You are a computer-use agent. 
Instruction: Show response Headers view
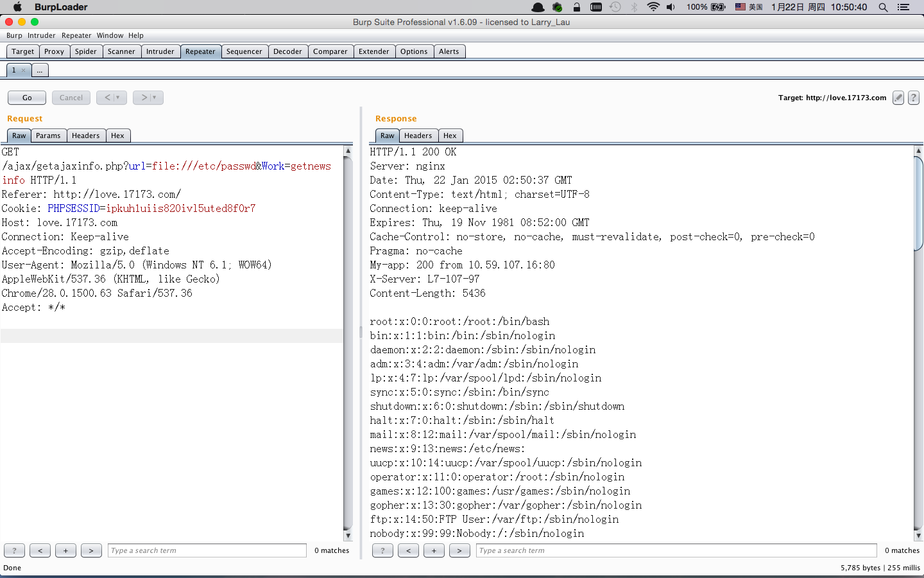tap(418, 136)
